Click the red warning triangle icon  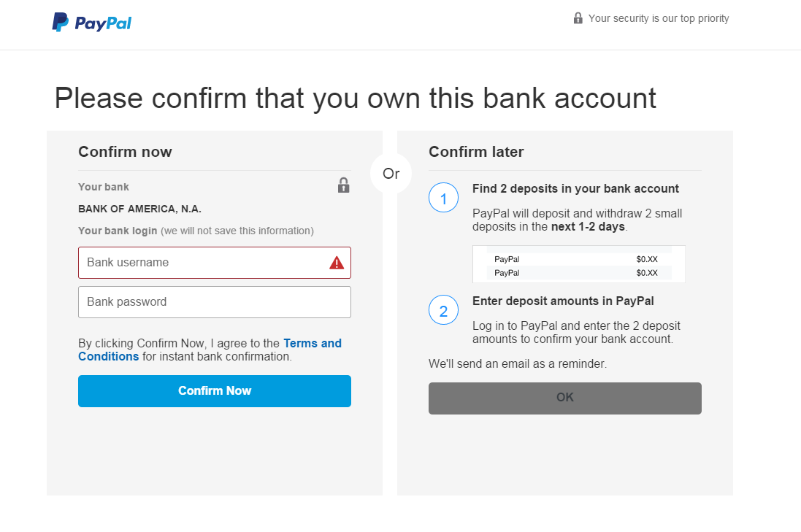(337, 263)
